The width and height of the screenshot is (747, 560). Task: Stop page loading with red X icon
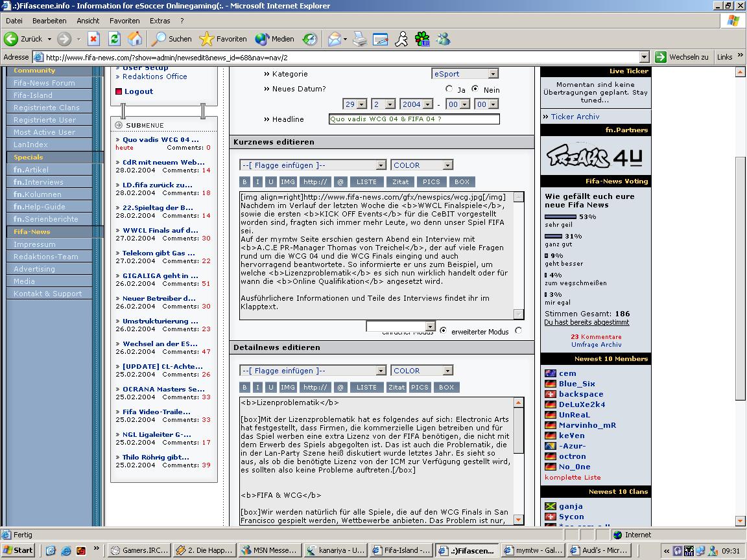(93, 39)
